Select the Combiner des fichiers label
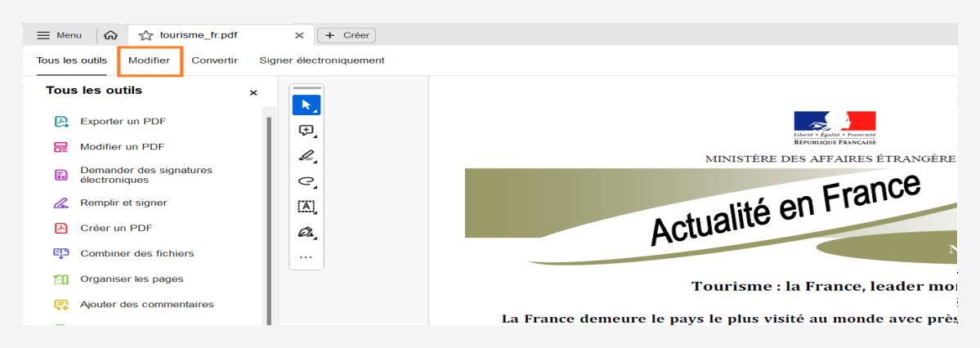 (136, 253)
